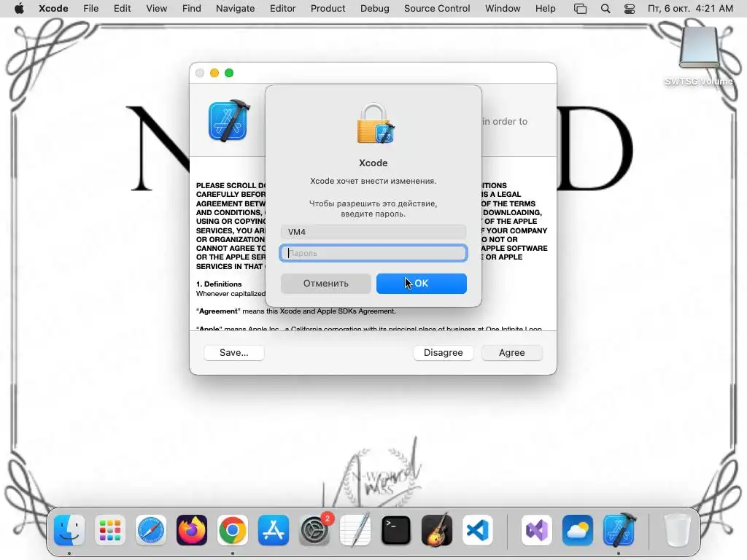Open the App Store Dock icon
747x560 pixels.
click(x=274, y=530)
